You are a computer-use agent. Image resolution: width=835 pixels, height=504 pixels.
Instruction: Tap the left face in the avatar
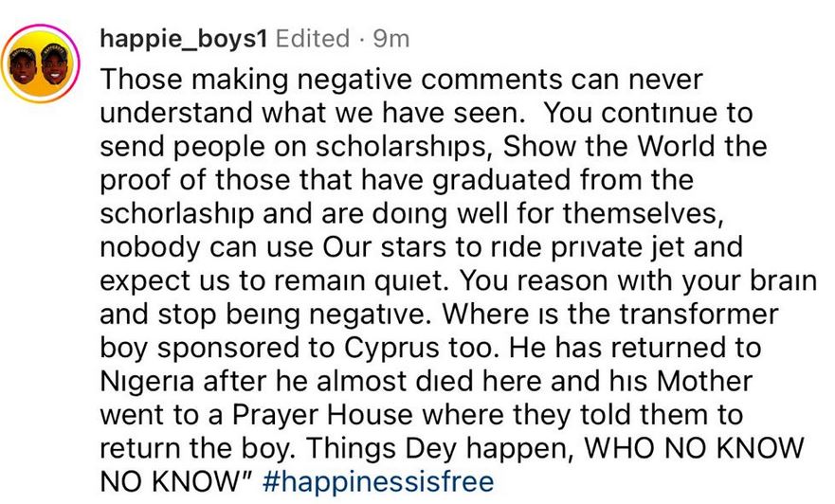coord(27,65)
